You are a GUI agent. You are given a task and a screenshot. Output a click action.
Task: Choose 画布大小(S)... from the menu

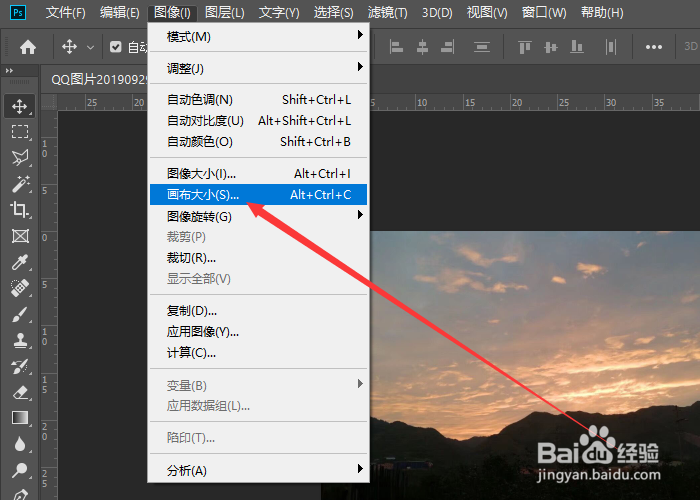258,195
